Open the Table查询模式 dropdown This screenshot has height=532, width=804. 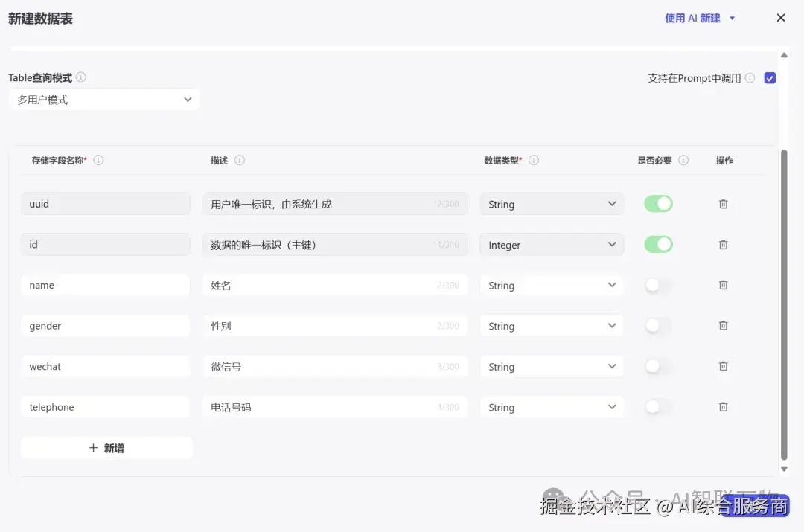[x=104, y=99]
